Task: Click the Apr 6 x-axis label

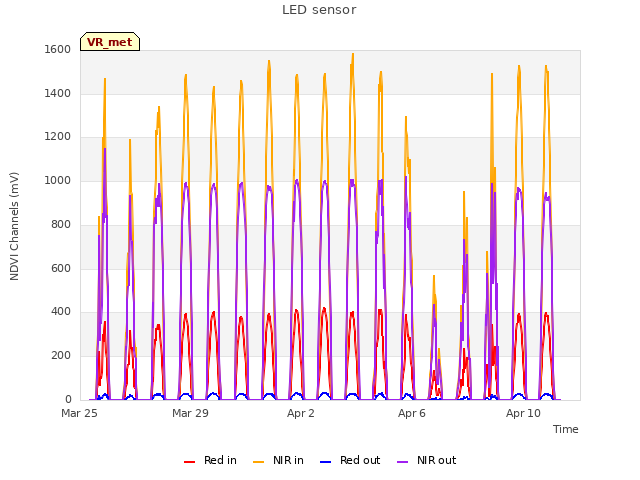Action: [412, 413]
